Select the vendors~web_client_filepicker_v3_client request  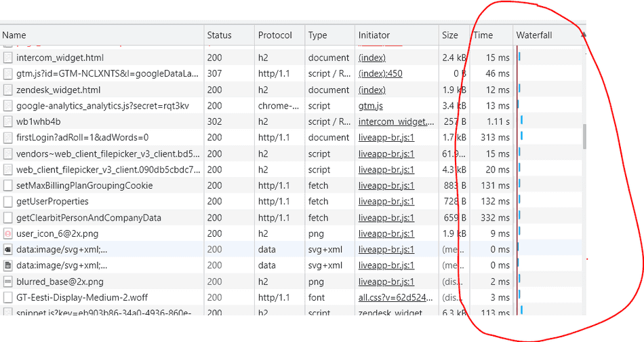108,154
